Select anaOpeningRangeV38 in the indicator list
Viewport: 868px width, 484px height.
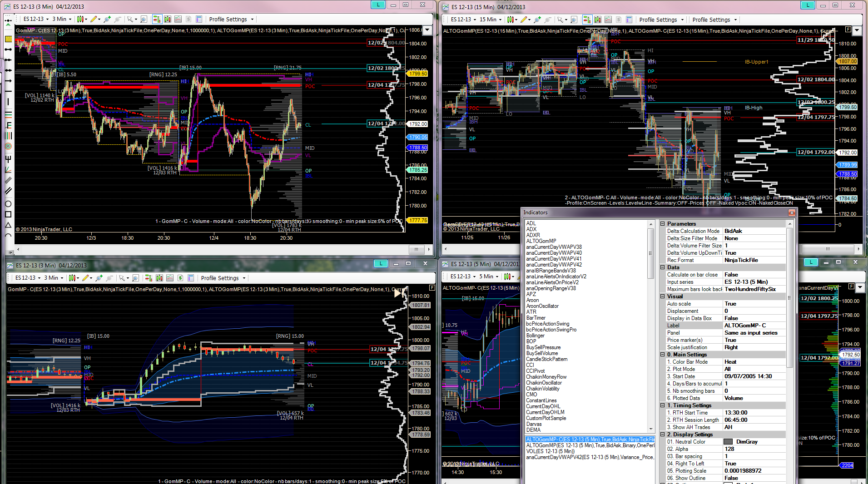click(551, 288)
